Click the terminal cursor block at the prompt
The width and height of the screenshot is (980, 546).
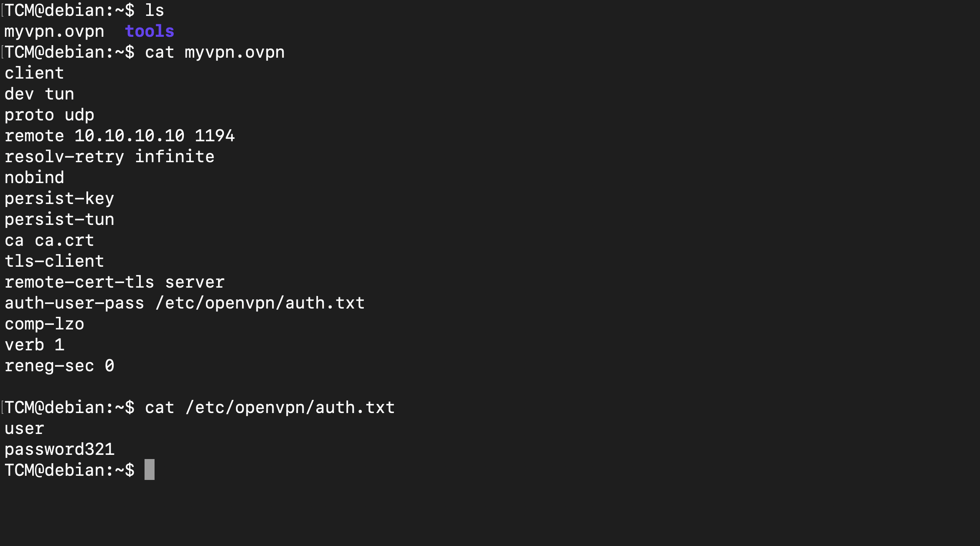[150, 469]
